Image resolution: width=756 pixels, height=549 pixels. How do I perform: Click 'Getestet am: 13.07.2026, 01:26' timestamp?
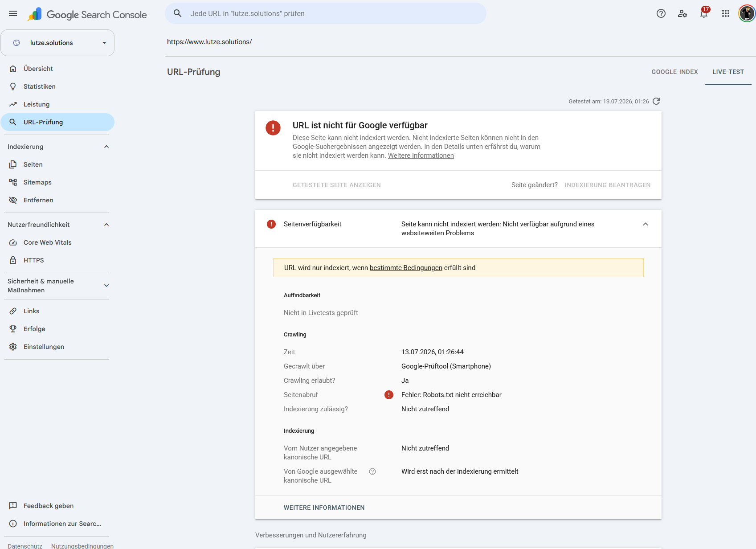609,102
